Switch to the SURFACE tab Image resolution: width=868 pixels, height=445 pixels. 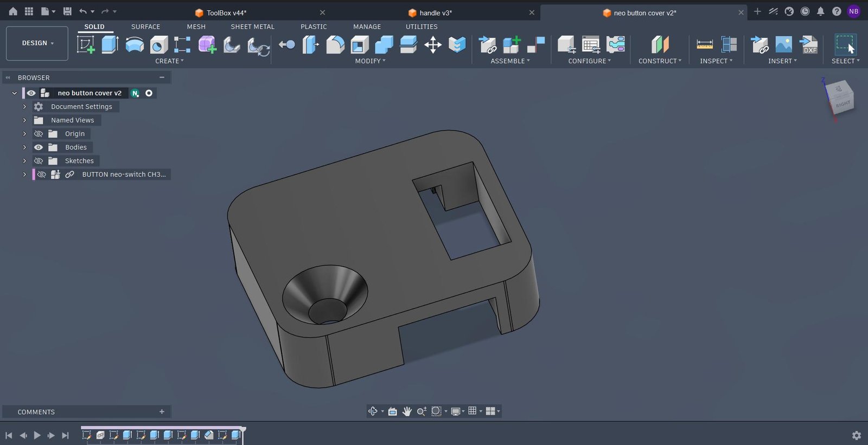[145, 27]
